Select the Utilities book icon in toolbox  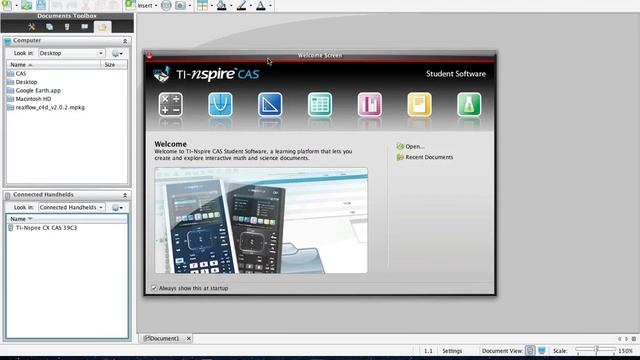pos(84,27)
